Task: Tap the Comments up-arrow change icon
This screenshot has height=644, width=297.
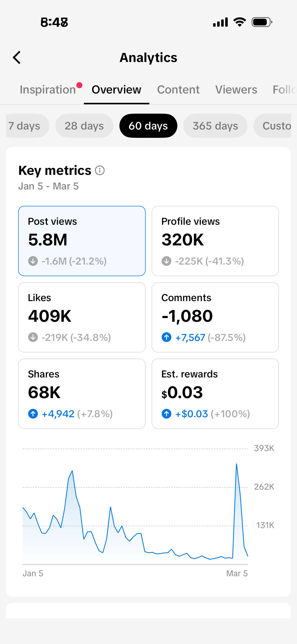Action: 167,337
